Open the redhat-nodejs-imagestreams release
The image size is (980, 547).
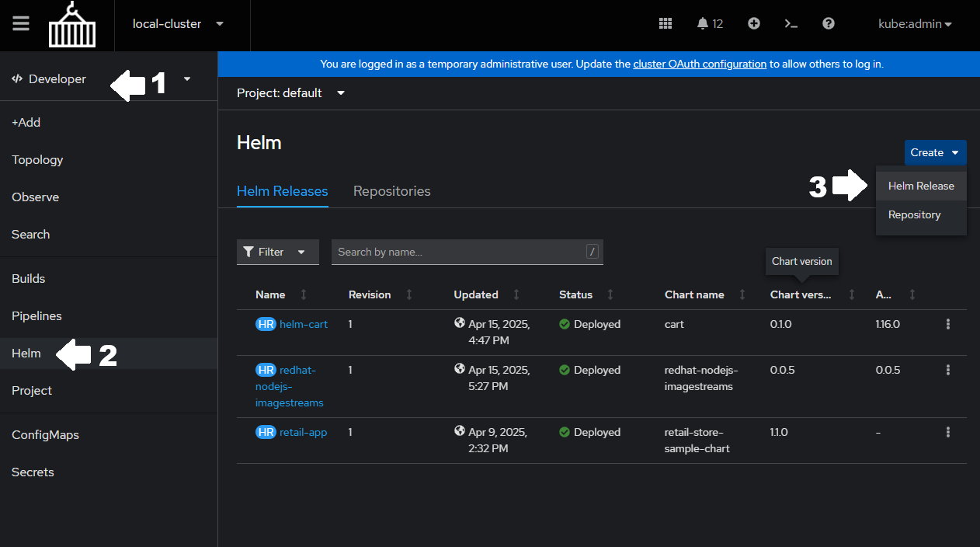(289, 386)
